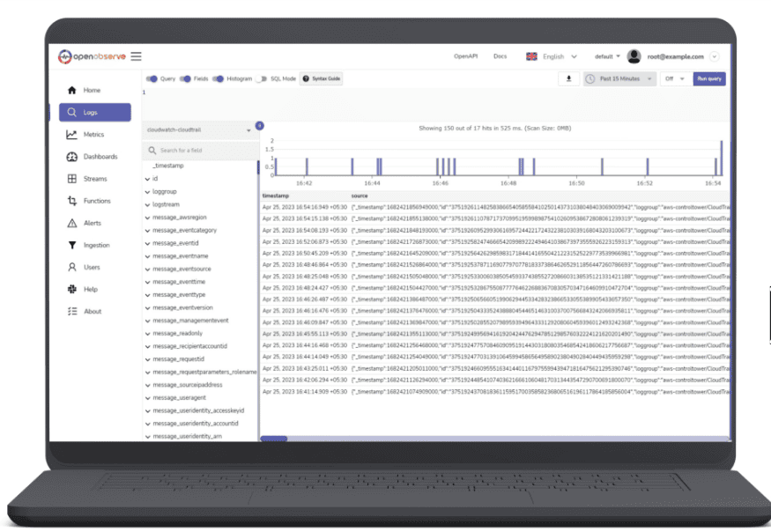Click the Functions crop-like icon
Screen dimensions: 771x532
[71, 201]
